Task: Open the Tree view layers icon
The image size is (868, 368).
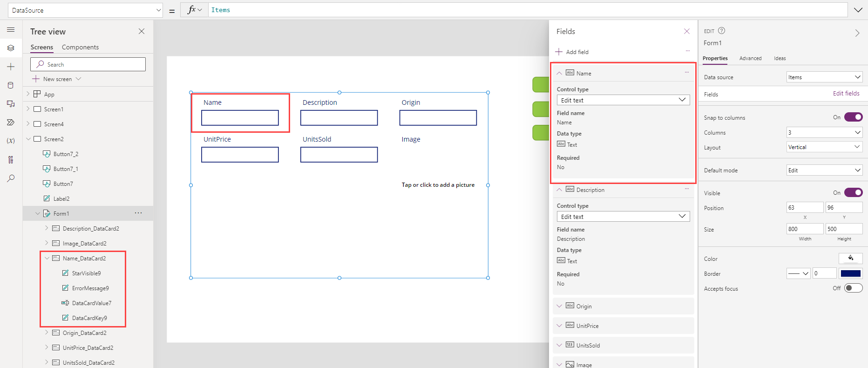Action: (11, 48)
